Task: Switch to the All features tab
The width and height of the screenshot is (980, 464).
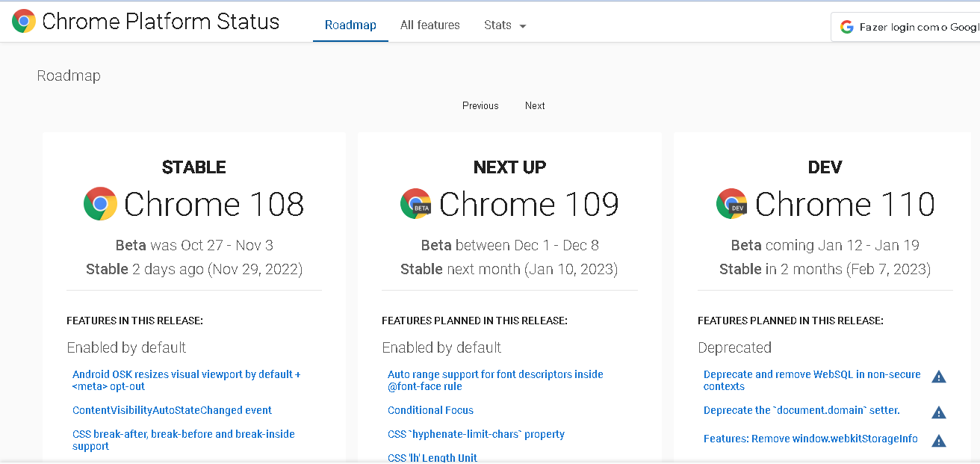Action: (x=429, y=25)
